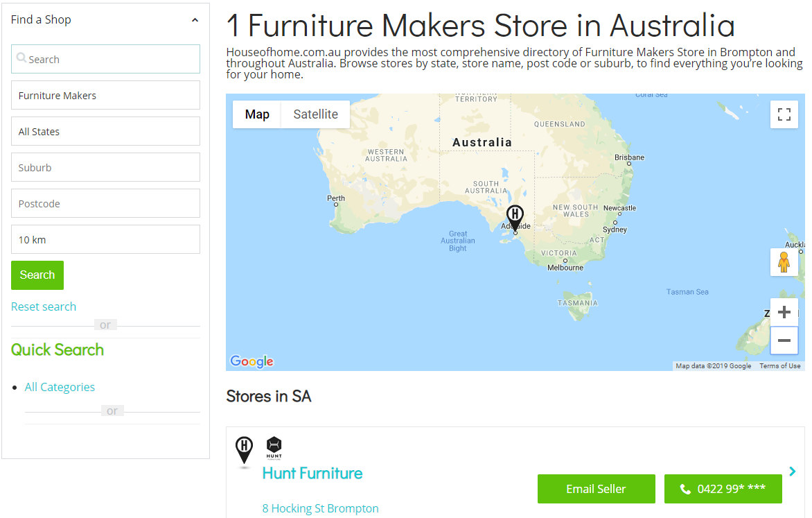Click the H pin icon beside Hunt Furniture
This screenshot has height=518, width=812.
(x=244, y=450)
